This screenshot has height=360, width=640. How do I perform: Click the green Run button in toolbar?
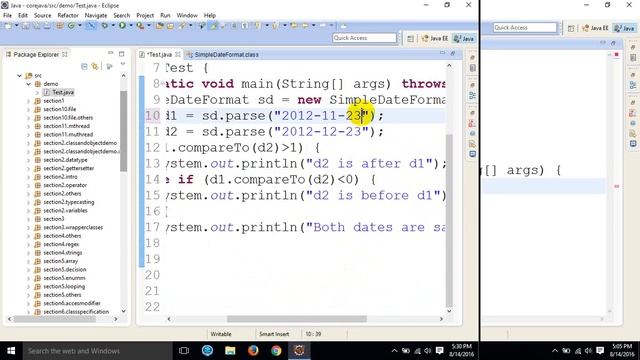[x=122, y=25]
